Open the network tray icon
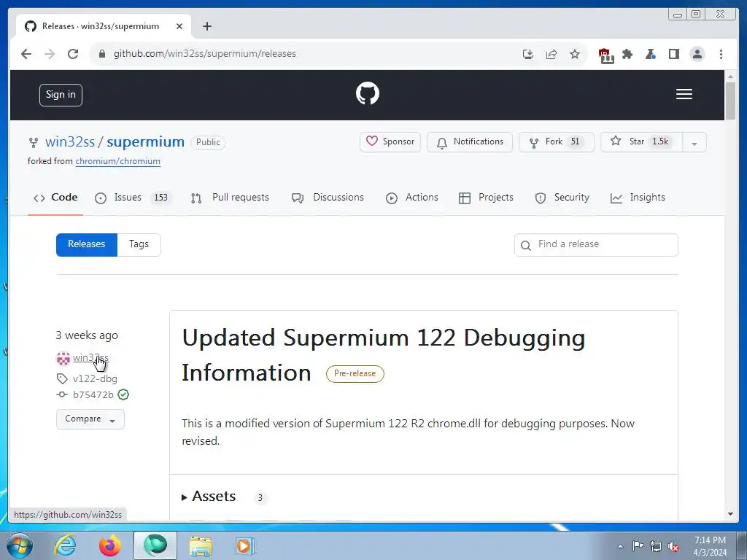The height and width of the screenshot is (560, 747). [656, 546]
